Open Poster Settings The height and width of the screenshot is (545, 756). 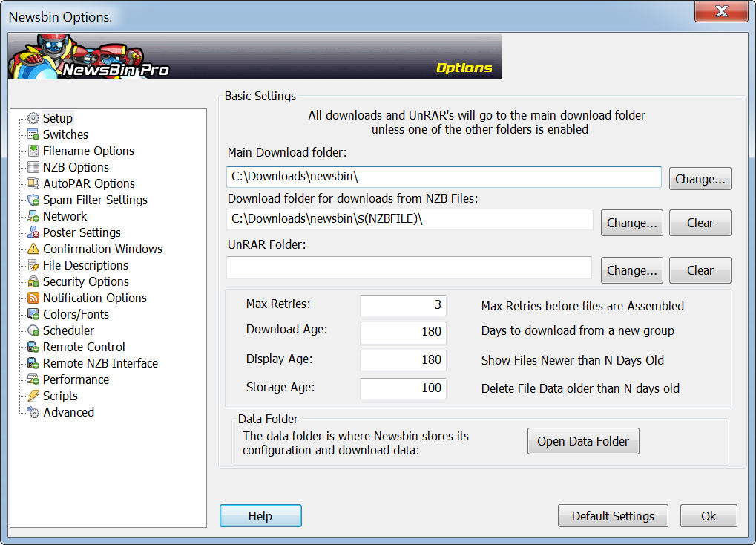[82, 232]
